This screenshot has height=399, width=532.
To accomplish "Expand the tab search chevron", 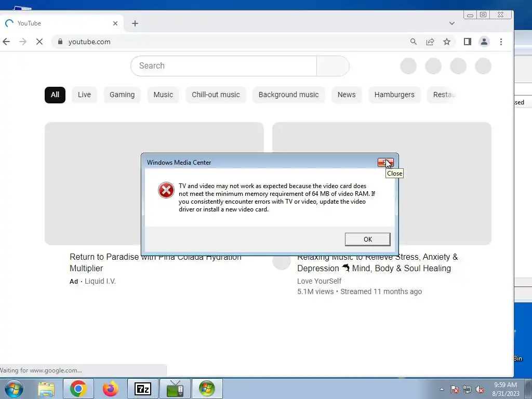I will (452, 23).
